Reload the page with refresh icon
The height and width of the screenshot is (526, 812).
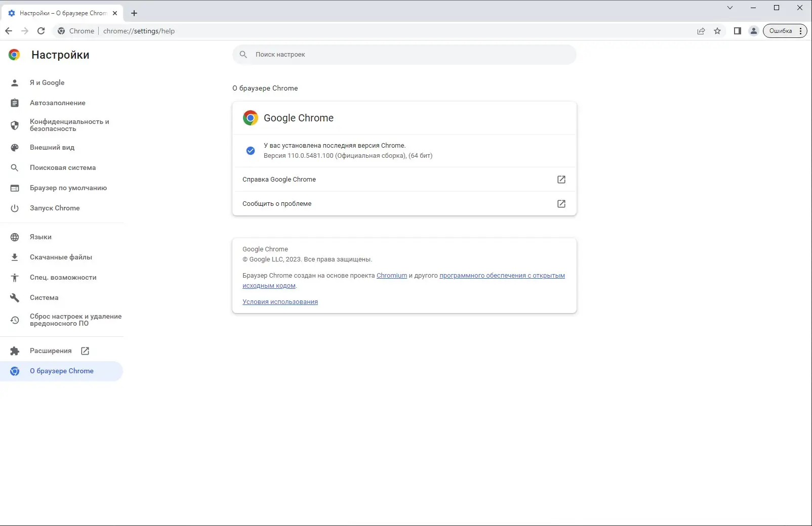[x=41, y=31]
